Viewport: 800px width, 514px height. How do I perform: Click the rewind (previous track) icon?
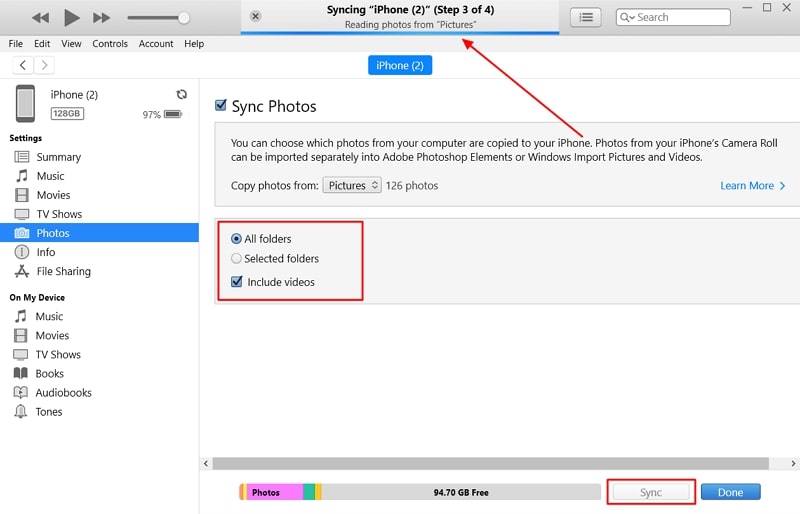tap(40, 18)
